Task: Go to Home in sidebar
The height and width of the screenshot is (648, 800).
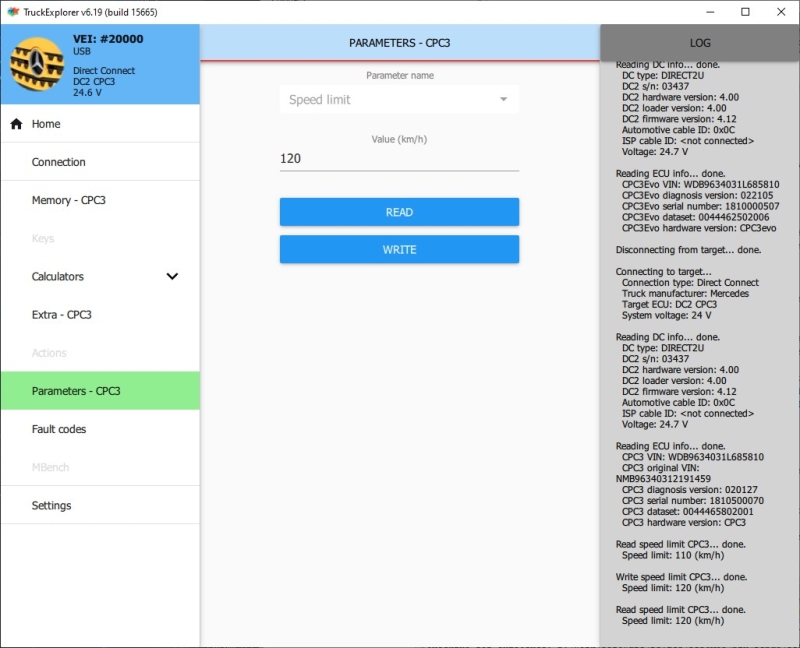Action: point(100,123)
